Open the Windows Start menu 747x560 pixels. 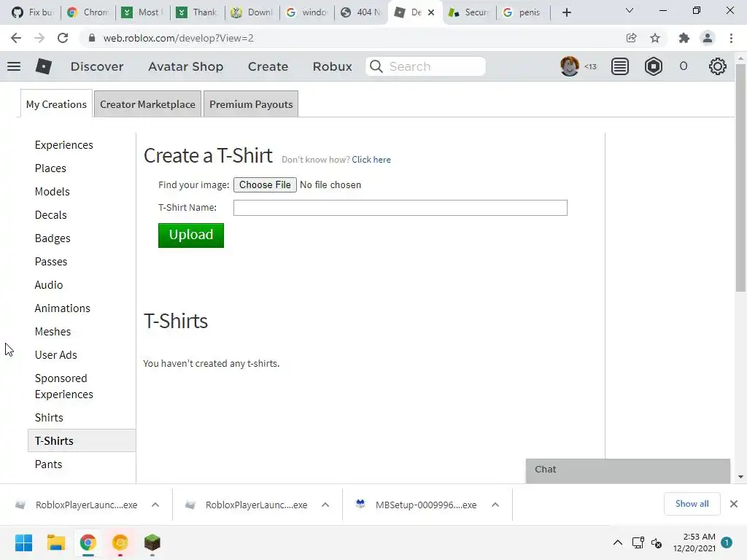pos(23,542)
